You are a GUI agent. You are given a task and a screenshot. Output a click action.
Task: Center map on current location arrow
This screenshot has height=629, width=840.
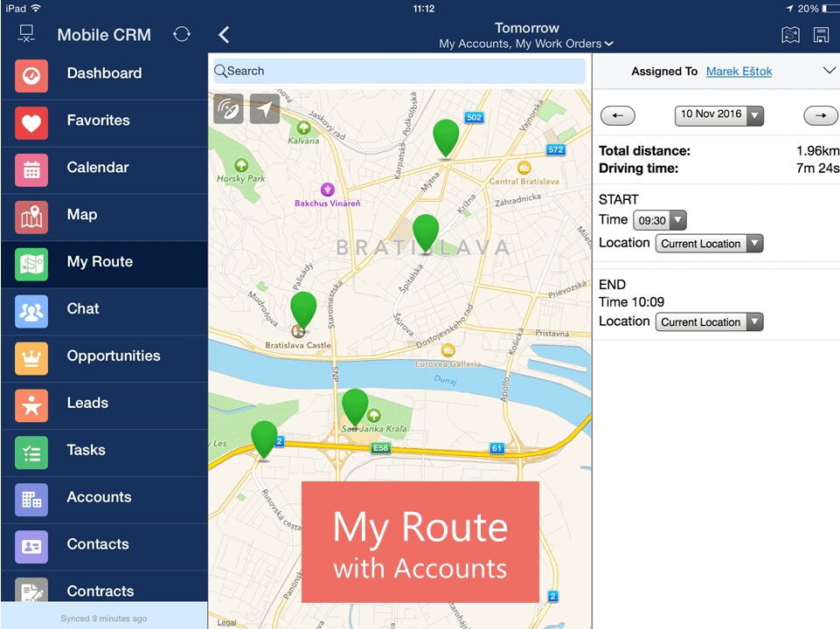click(x=265, y=109)
